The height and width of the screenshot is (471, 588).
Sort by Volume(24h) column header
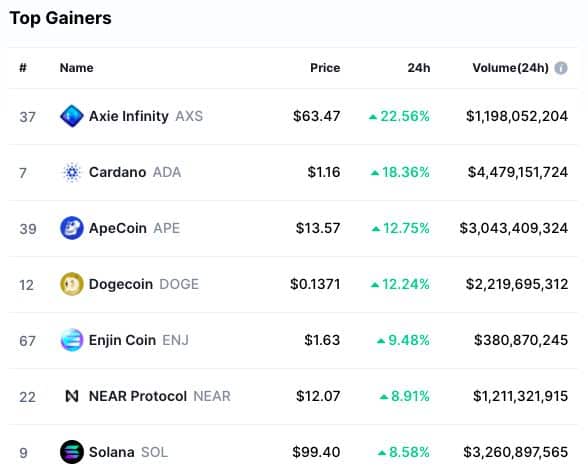[510, 68]
